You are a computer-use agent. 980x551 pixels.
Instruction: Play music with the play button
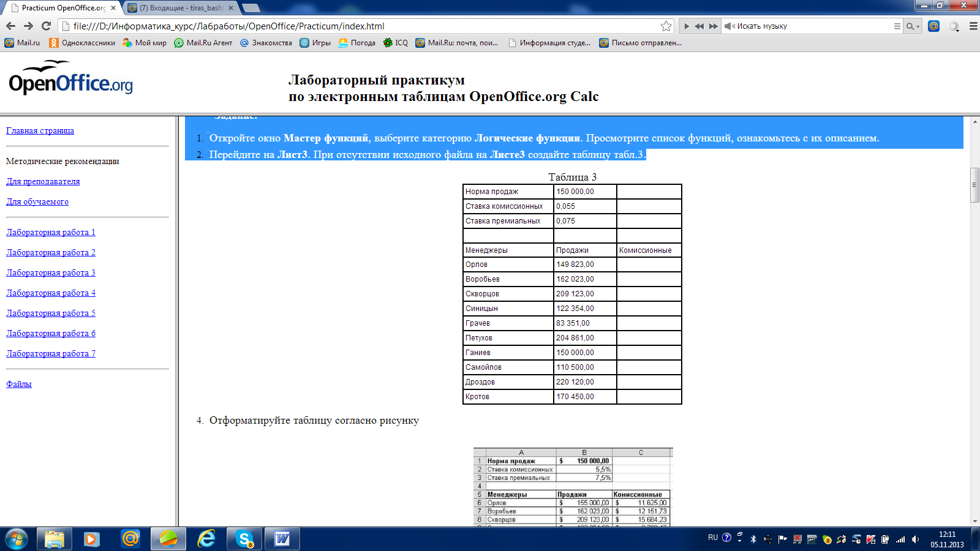[687, 26]
